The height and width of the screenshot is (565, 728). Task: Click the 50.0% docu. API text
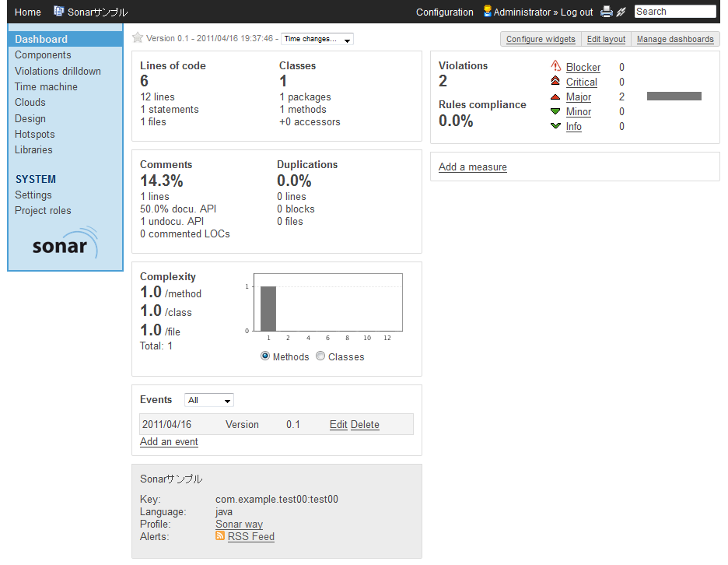(x=178, y=209)
